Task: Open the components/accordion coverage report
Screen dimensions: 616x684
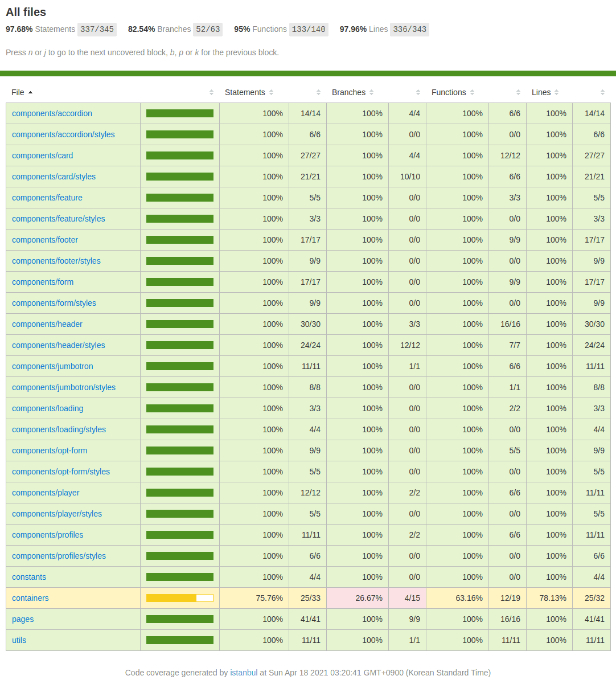Action: point(52,113)
